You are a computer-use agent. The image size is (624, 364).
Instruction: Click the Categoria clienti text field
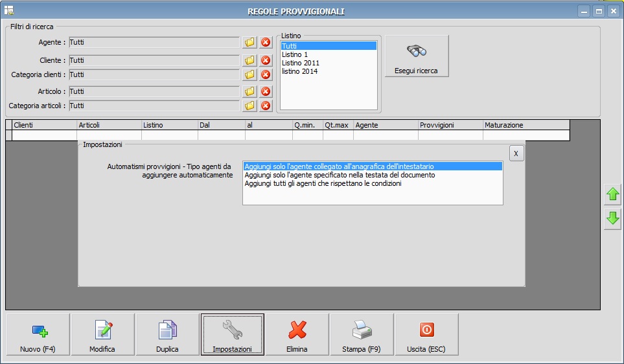click(154, 74)
